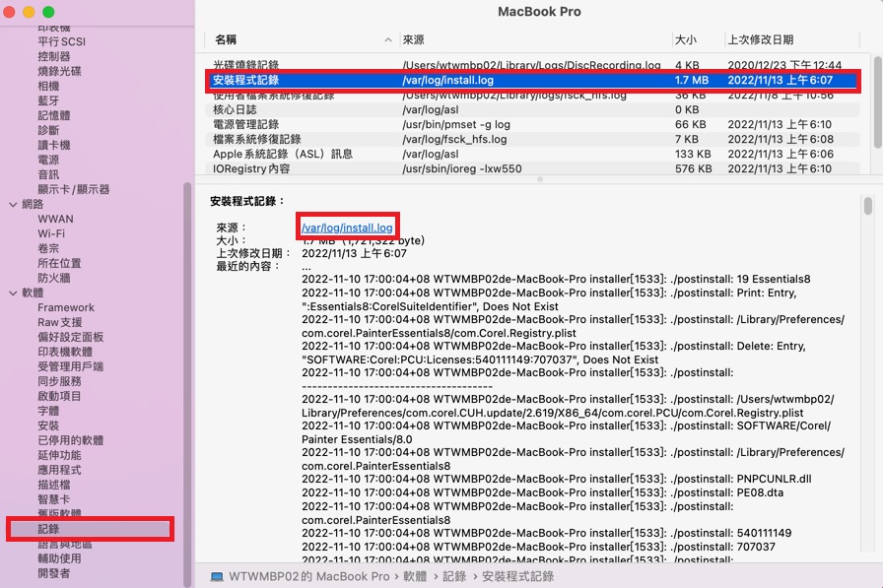Select 啟動項目 in the sidebar
The height and width of the screenshot is (588, 883).
click(x=59, y=396)
